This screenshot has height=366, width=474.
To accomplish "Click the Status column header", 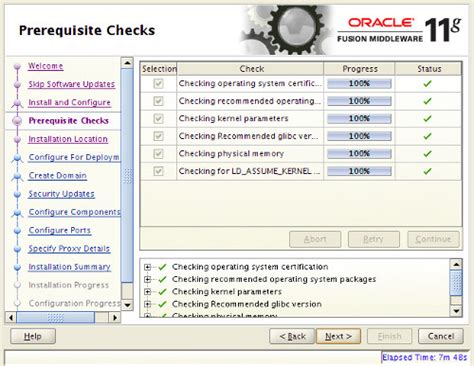I will click(428, 69).
